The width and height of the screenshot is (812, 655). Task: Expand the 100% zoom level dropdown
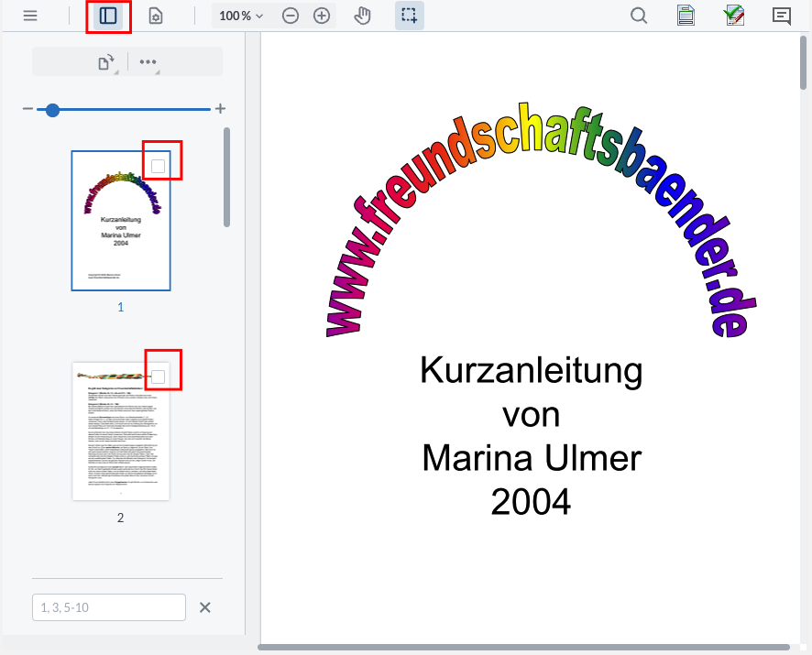pos(241,16)
